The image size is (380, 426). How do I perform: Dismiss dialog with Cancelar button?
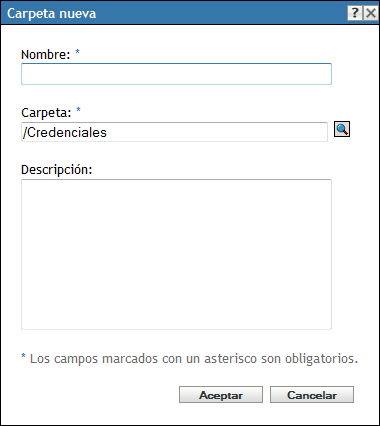coord(312,395)
